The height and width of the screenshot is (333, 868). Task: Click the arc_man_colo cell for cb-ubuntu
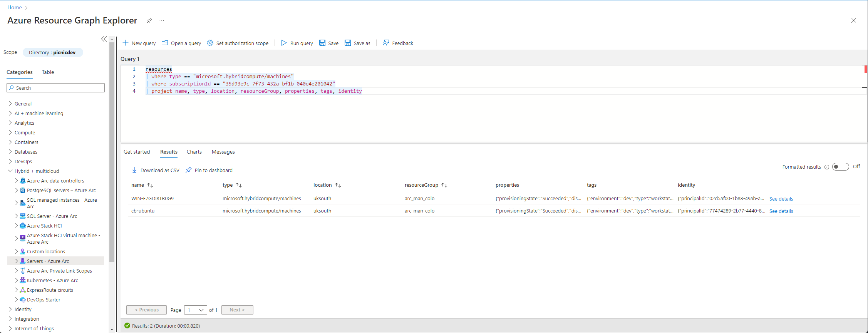[x=419, y=211]
